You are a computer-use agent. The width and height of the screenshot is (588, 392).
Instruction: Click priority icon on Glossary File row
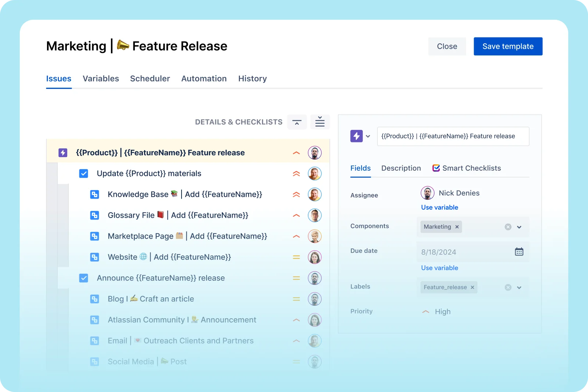[x=296, y=215]
